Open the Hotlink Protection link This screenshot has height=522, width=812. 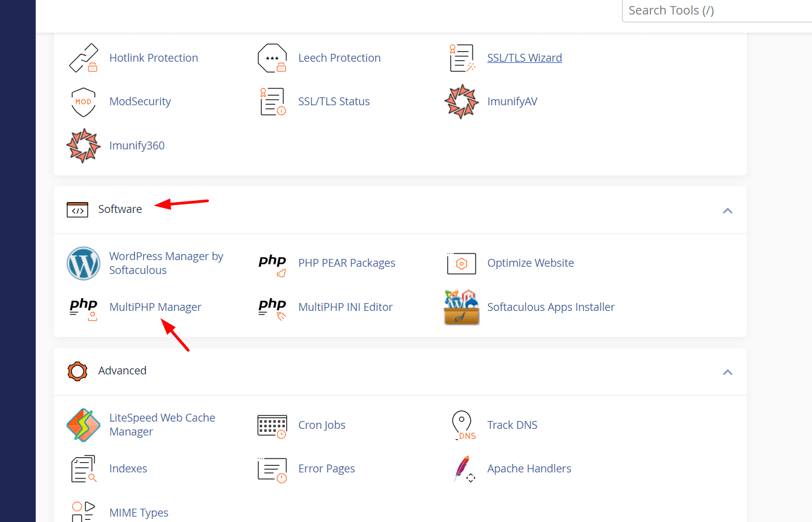154,58
